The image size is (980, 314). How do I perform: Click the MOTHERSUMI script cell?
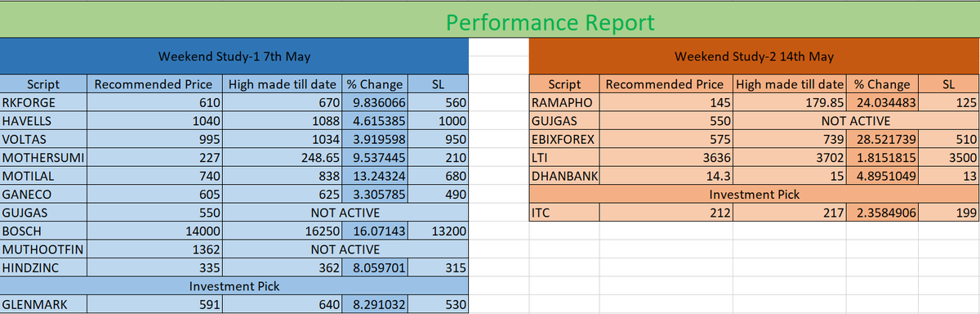[42, 157]
